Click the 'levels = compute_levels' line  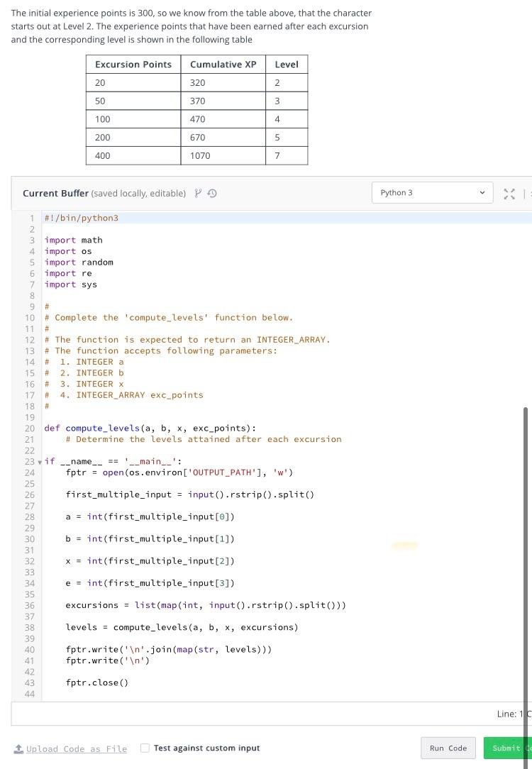pos(182,627)
